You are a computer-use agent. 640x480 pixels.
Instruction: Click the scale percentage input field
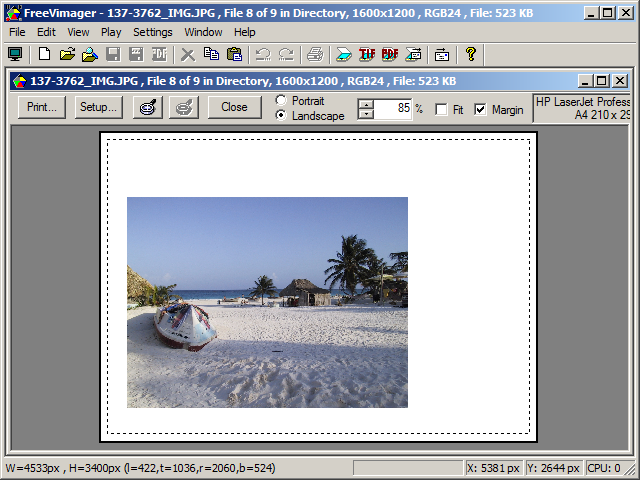tap(393, 108)
